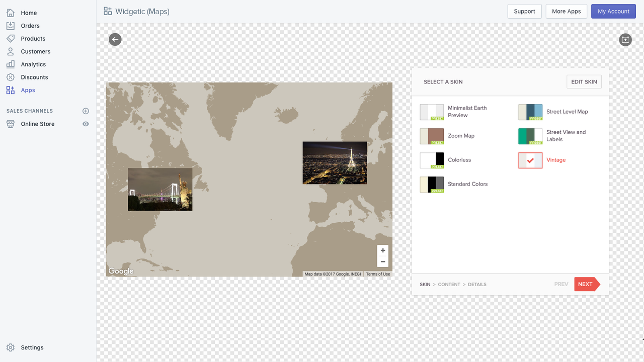
Task: Zoom out on the Google map
Action: click(383, 261)
